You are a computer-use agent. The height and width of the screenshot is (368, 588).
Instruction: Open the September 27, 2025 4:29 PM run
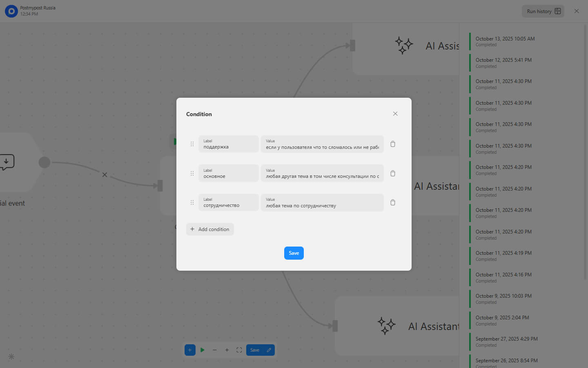tap(506, 341)
